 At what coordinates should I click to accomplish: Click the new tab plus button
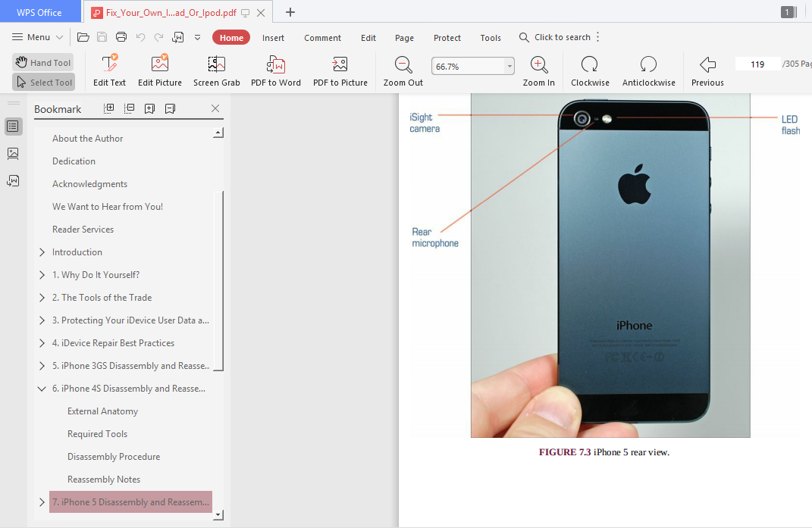pyautogui.click(x=290, y=12)
